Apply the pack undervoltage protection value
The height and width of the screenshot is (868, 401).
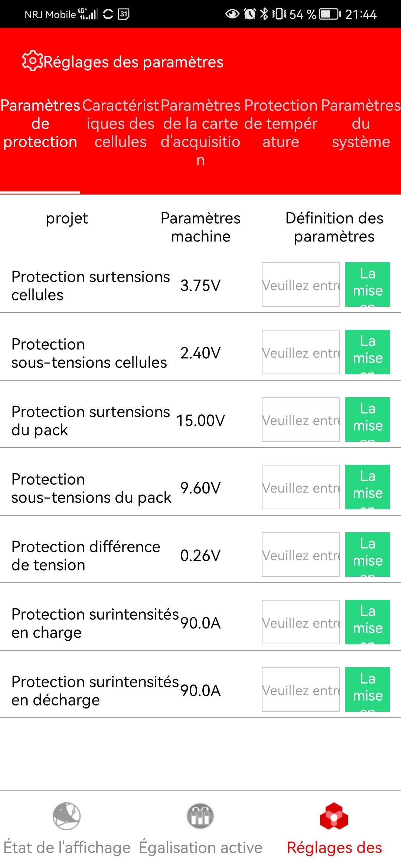click(x=367, y=487)
